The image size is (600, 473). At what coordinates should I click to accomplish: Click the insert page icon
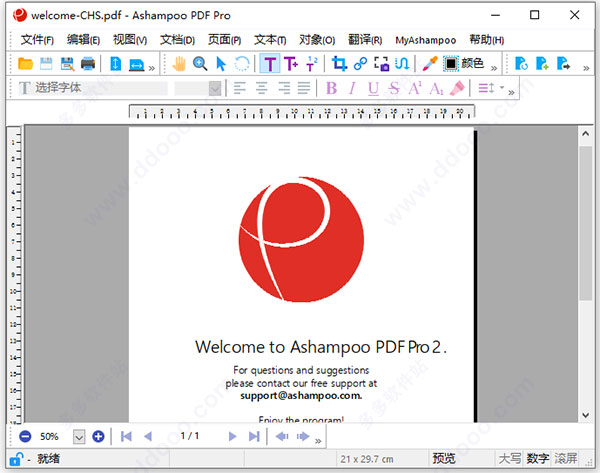coord(542,64)
